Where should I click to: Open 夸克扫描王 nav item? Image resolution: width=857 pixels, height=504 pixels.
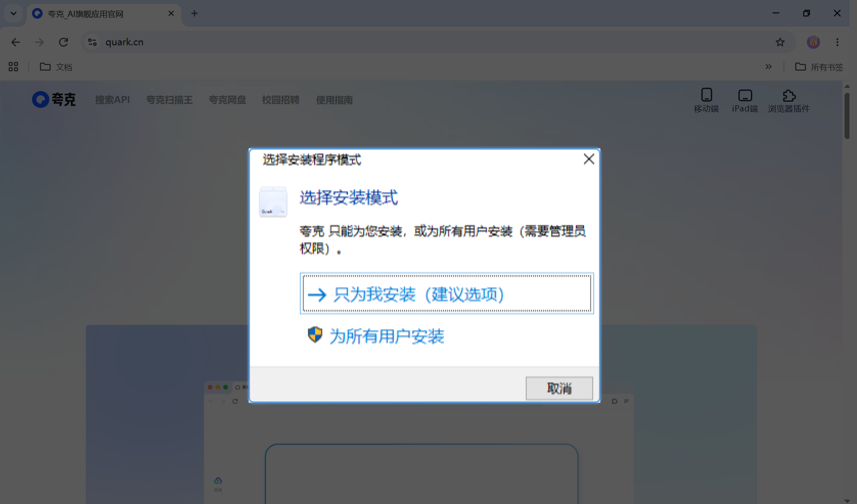(169, 100)
